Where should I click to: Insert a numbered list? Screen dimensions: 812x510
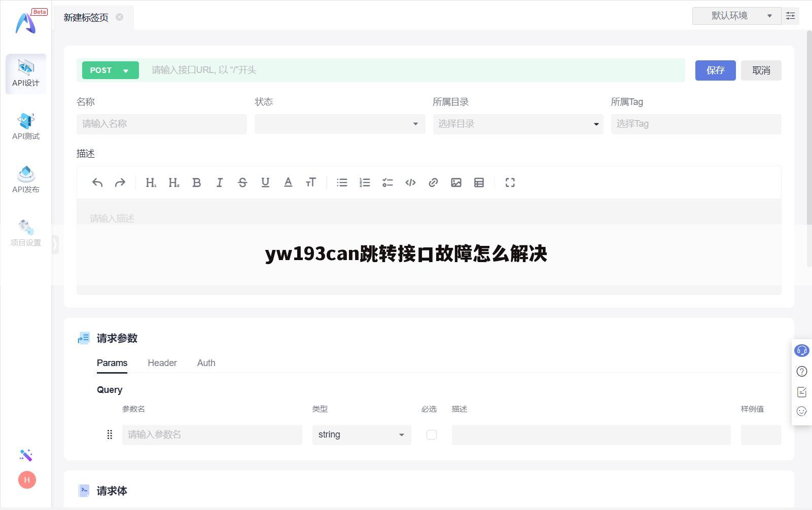[365, 183]
